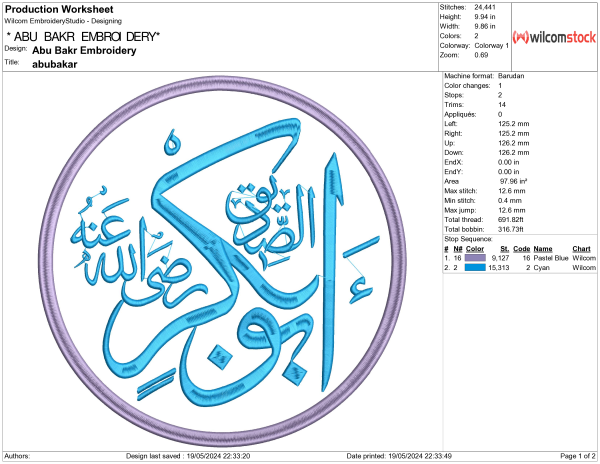Select the height value '9.94 in'

[x=485, y=17]
